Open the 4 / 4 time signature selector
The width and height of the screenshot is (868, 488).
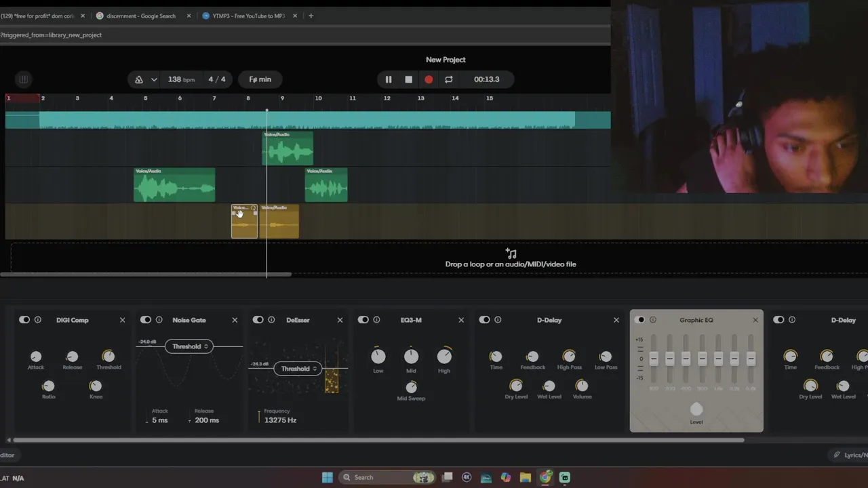point(217,79)
